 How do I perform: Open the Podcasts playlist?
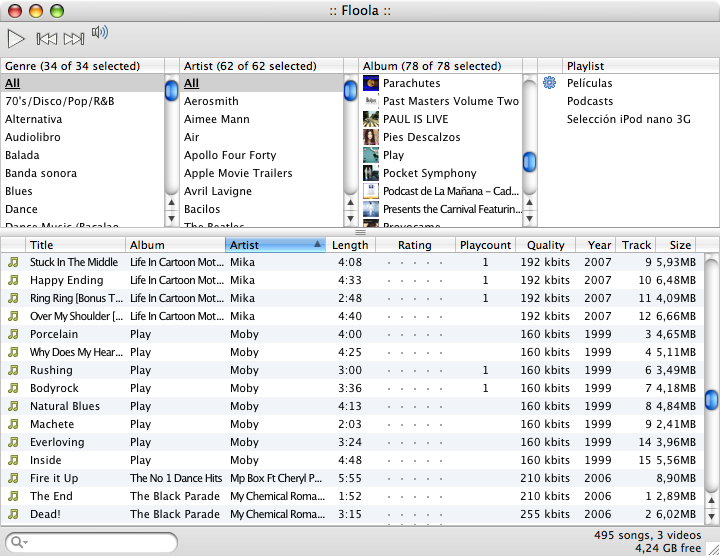(590, 101)
